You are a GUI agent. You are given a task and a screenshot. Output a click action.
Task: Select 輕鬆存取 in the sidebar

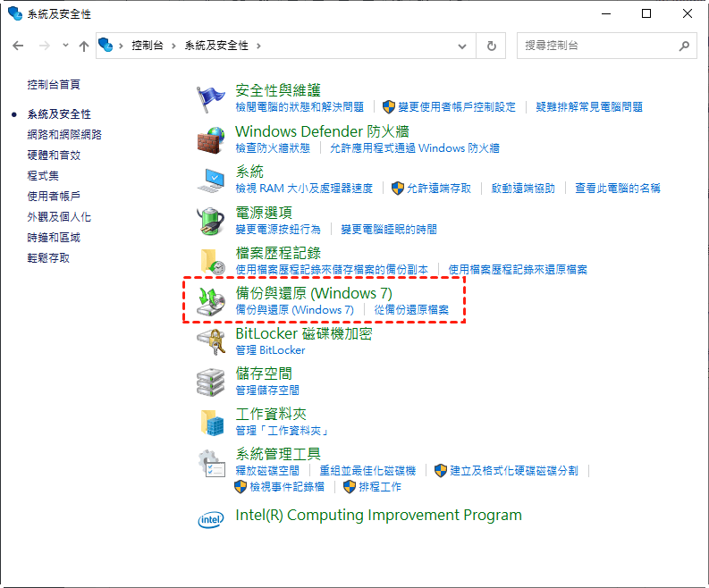point(48,258)
